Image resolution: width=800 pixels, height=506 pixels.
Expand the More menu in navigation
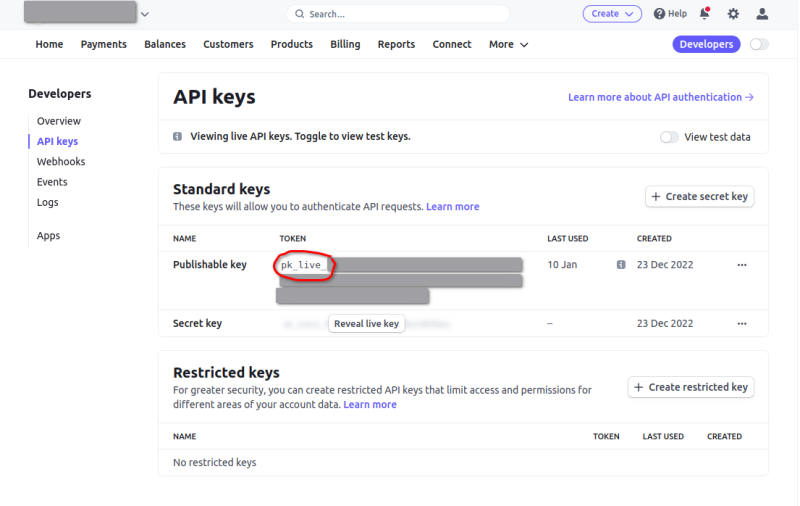click(x=508, y=44)
